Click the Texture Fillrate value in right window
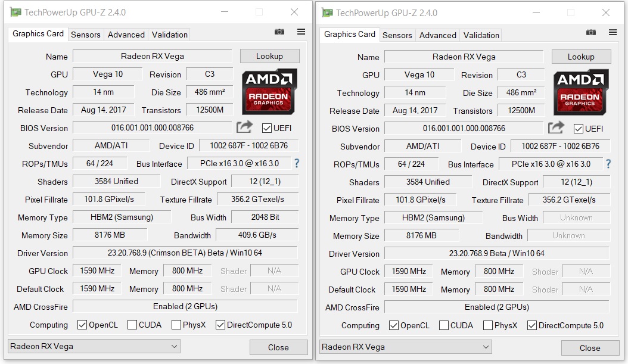This screenshot has width=628, height=364. pyautogui.click(x=569, y=200)
